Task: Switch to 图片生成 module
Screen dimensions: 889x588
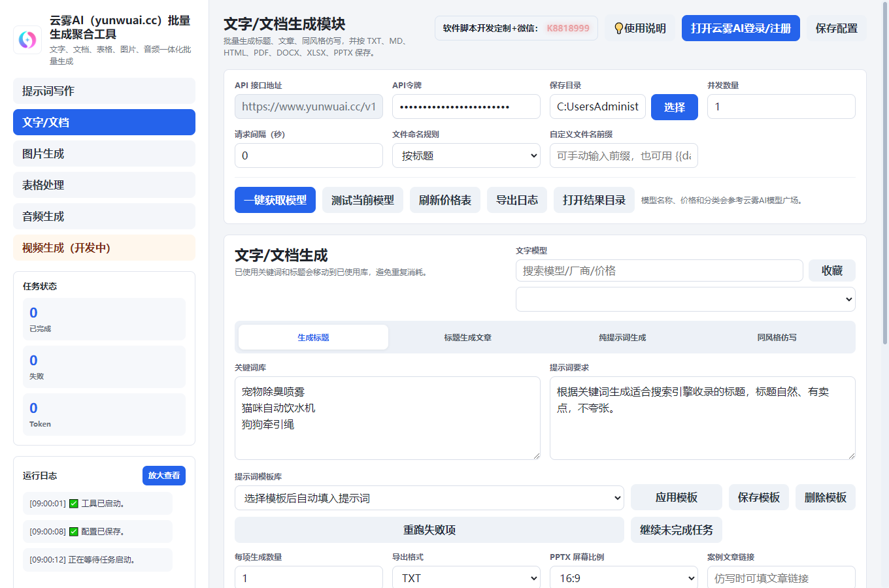Action: [104, 154]
